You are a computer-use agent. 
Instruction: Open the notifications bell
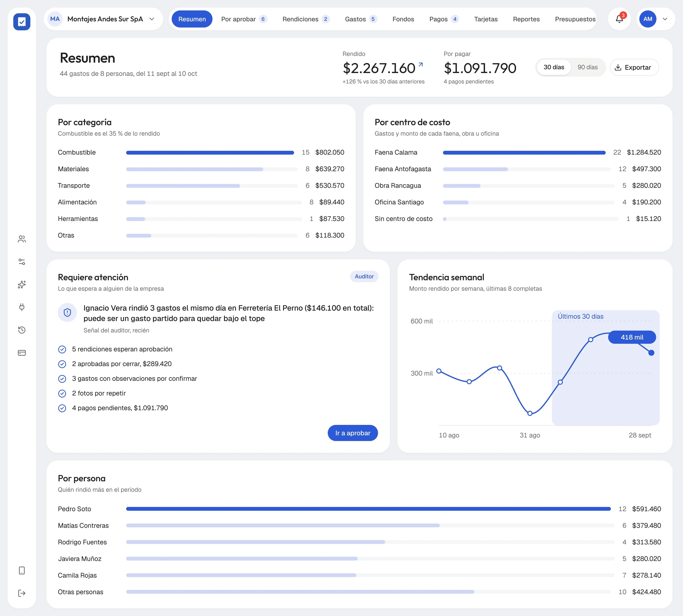point(619,19)
